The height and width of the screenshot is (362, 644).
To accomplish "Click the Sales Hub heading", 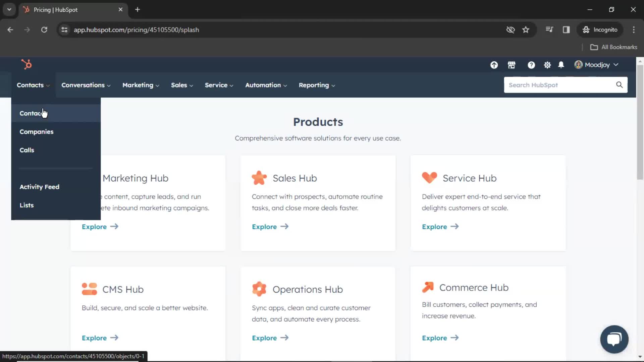I will point(294,178).
